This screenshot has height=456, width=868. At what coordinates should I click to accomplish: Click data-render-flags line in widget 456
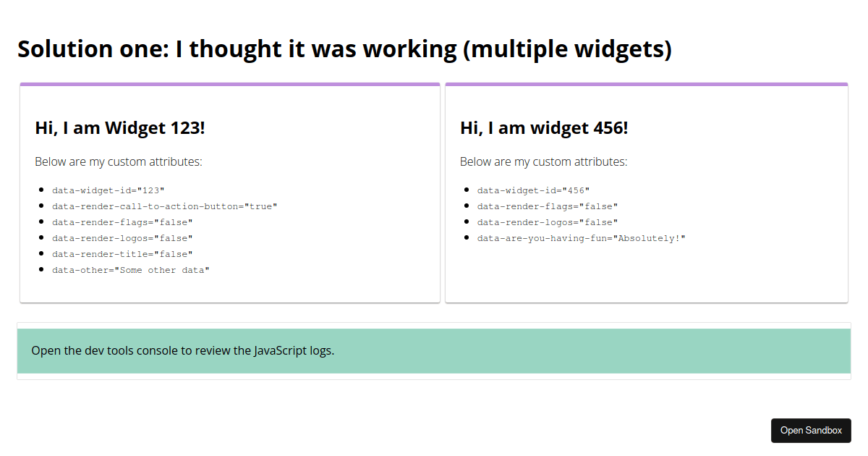coord(548,206)
